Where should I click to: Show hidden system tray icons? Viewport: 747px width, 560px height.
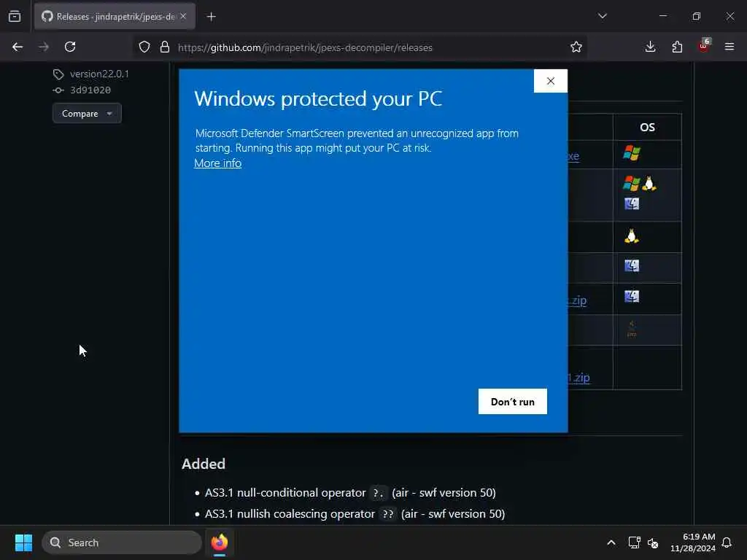pyautogui.click(x=611, y=542)
